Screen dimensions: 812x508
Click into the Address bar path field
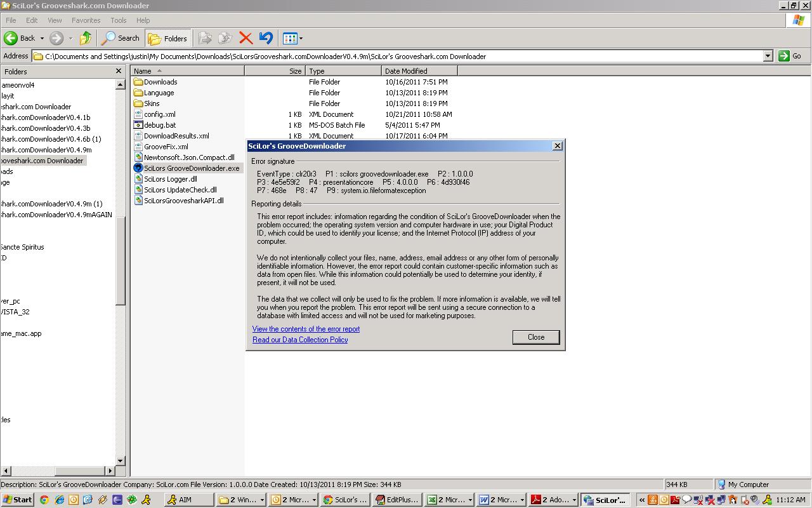398,56
